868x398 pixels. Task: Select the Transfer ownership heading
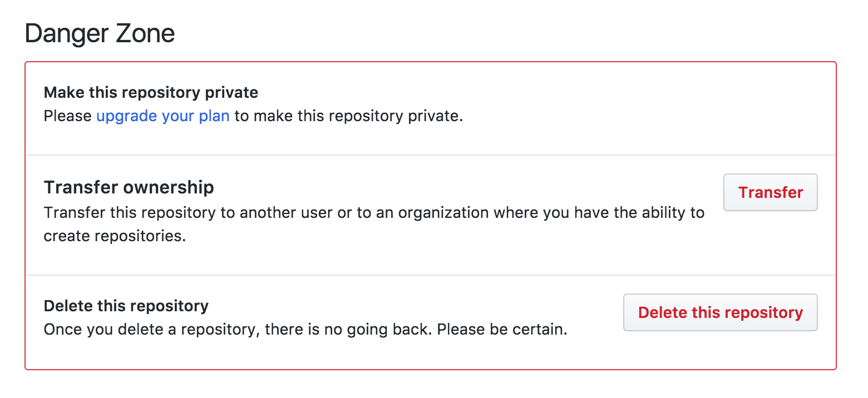click(x=129, y=187)
